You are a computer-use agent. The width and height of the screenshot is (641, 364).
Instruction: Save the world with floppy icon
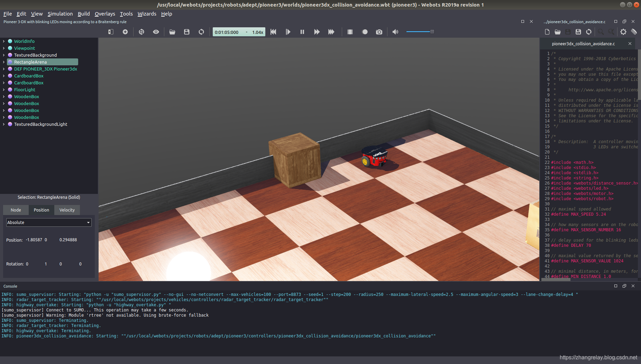point(187,32)
